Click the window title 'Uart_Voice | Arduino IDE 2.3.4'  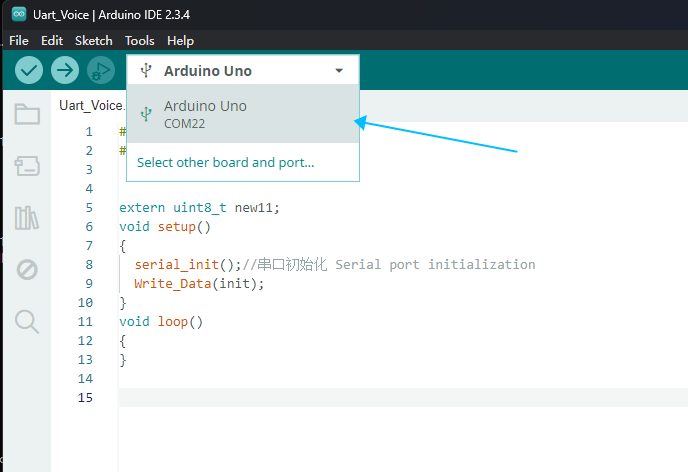(x=111, y=15)
